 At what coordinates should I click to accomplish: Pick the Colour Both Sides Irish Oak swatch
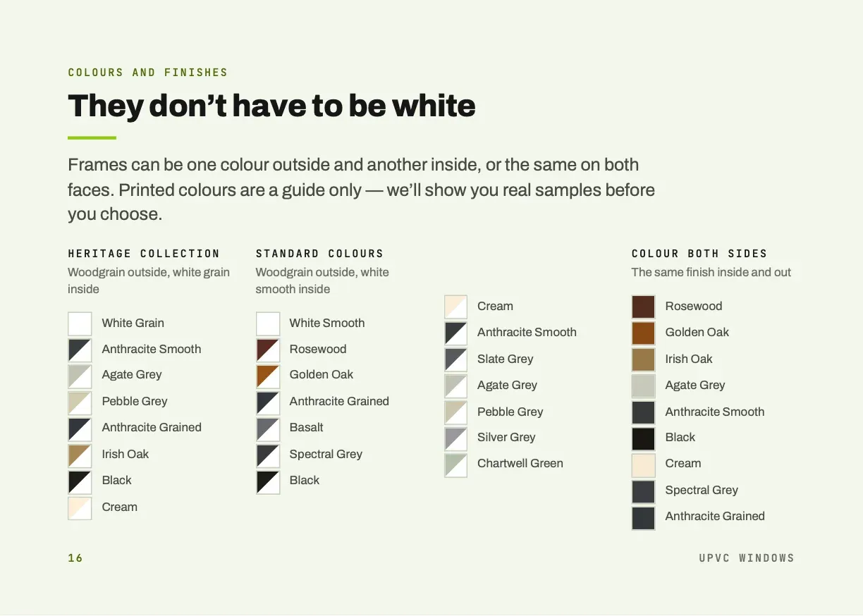click(644, 359)
